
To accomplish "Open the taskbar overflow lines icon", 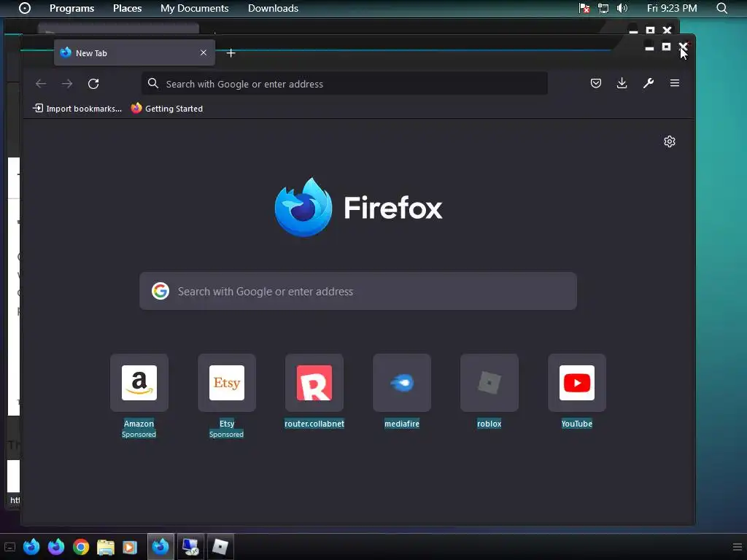I will (738, 547).
